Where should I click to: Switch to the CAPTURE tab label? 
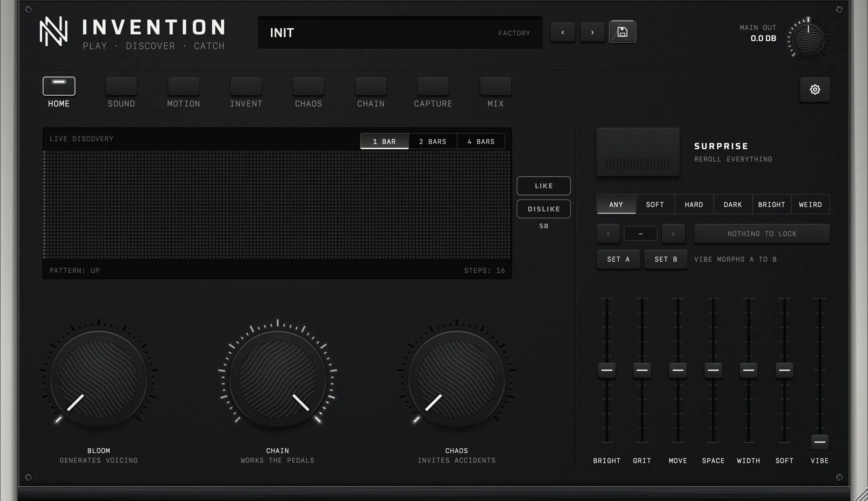433,104
